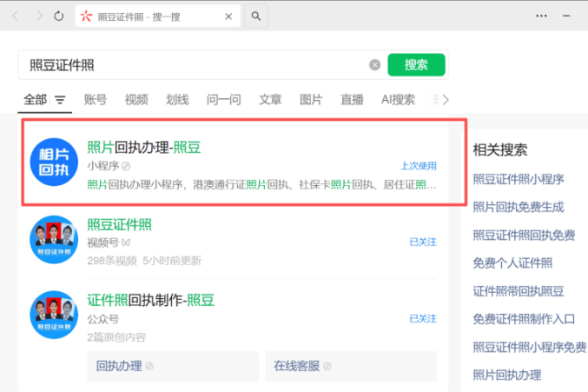Open new search with magnifier icon
Viewport: 588px width, 392px height.
click(256, 16)
